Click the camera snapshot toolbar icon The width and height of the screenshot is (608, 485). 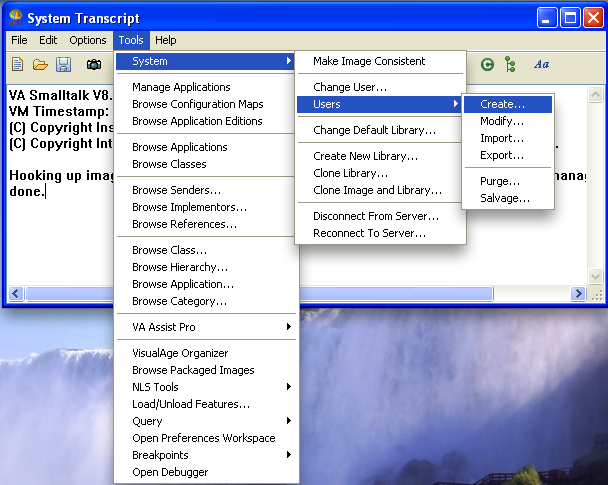[x=94, y=64]
